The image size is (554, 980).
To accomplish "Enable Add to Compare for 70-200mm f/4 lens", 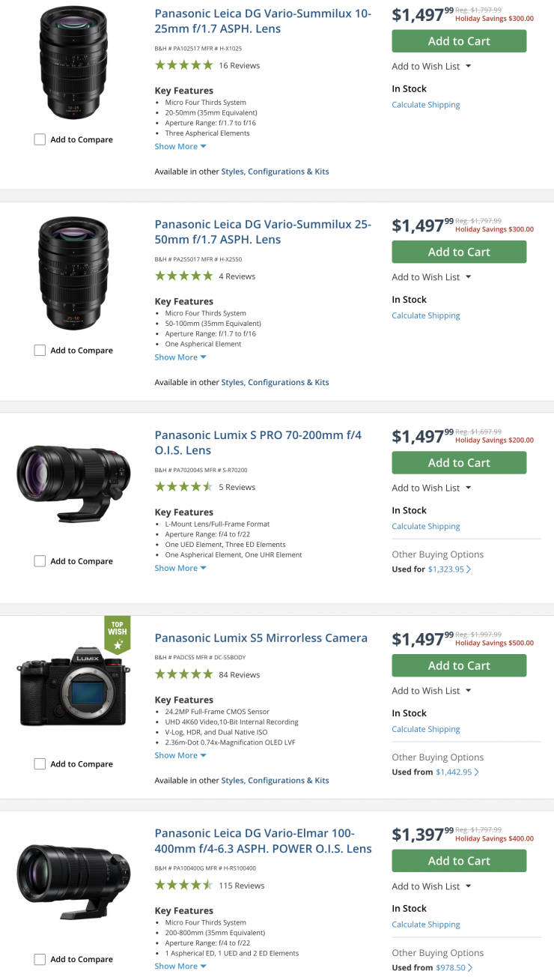I will [x=40, y=561].
